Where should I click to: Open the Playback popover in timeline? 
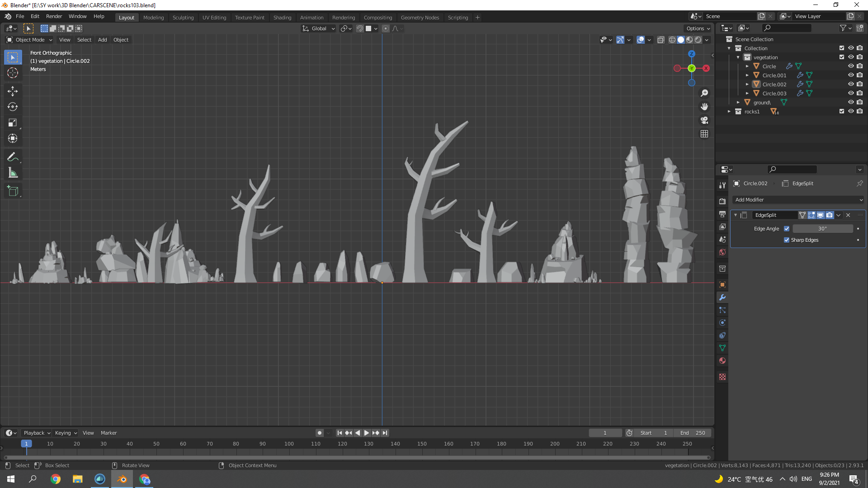[37, 433]
